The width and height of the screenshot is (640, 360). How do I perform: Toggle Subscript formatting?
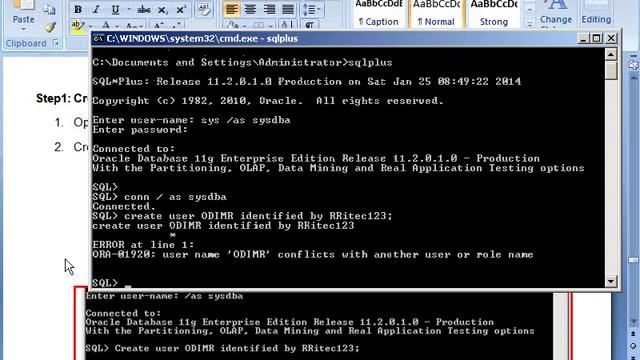pyautogui.click(x=162, y=9)
